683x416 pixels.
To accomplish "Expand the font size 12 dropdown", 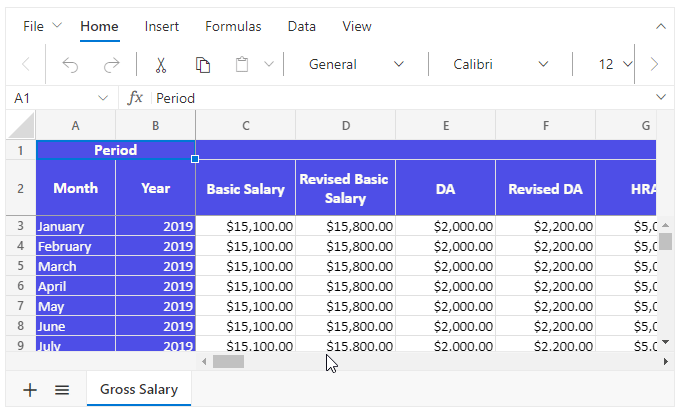I will [x=616, y=65].
